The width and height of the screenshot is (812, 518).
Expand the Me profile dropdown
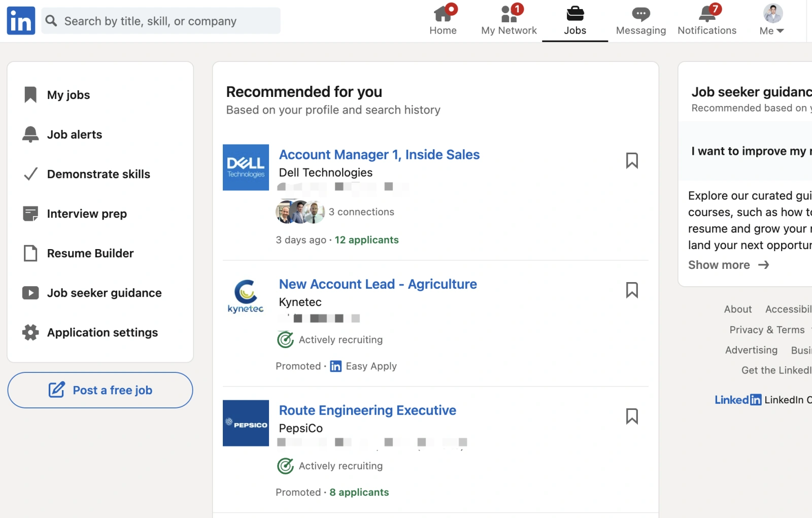772,31
